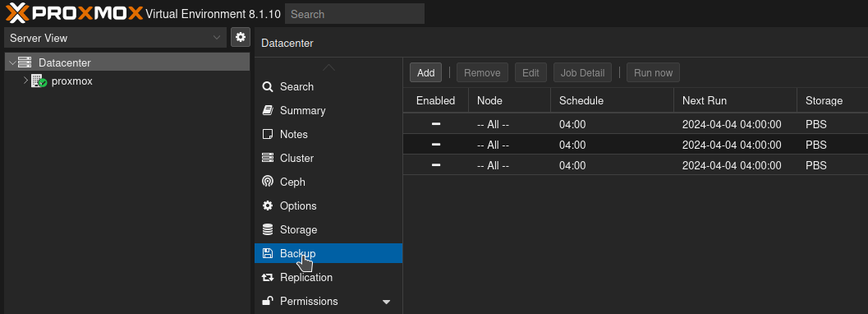This screenshot has width=868, height=314.
Task: Click 'PBS' storage in second row
Action: coord(816,145)
